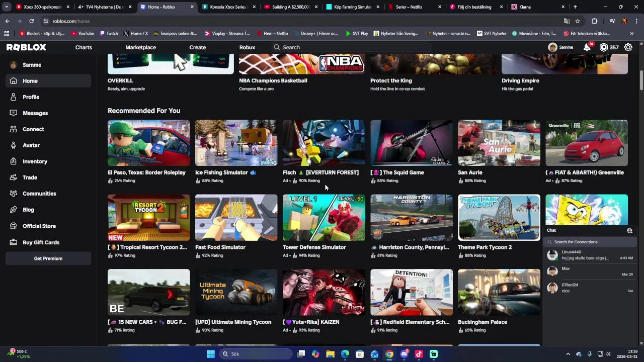Screen dimensions: 644x362
Task: Open SVT Play bookmark
Action: tap(357, 34)
